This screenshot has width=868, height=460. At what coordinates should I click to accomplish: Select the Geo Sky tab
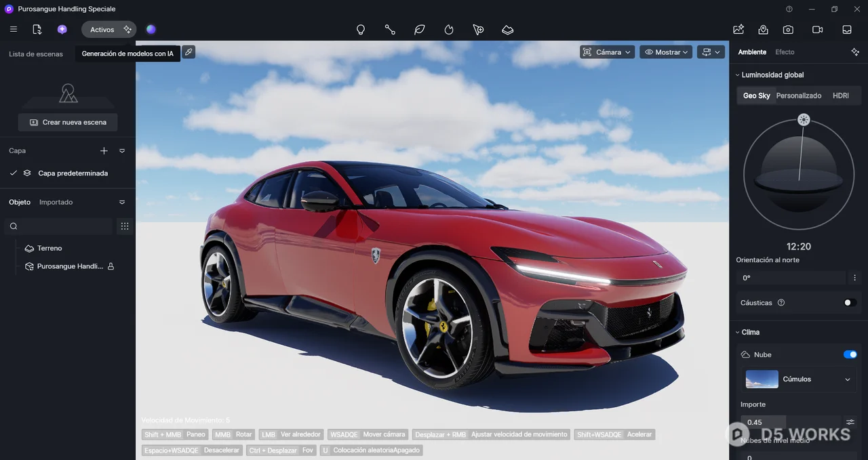pyautogui.click(x=756, y=96)
